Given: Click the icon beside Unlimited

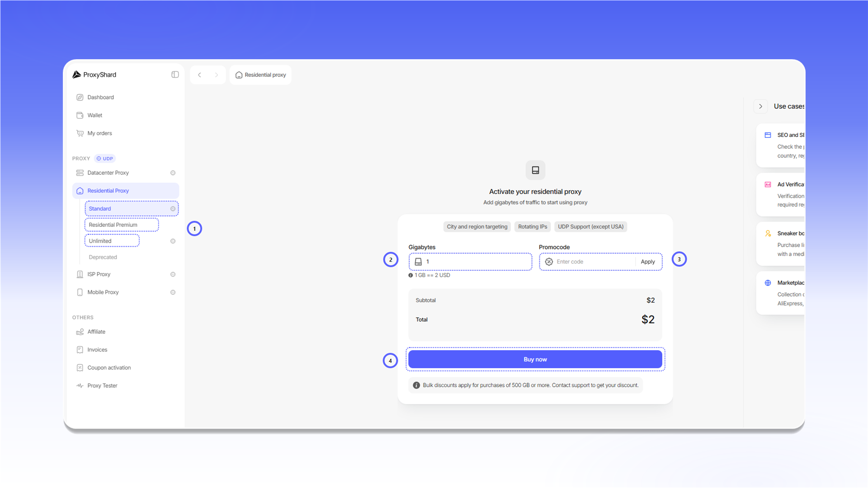Looking at the screenshot, I should [x=173, y=241].
